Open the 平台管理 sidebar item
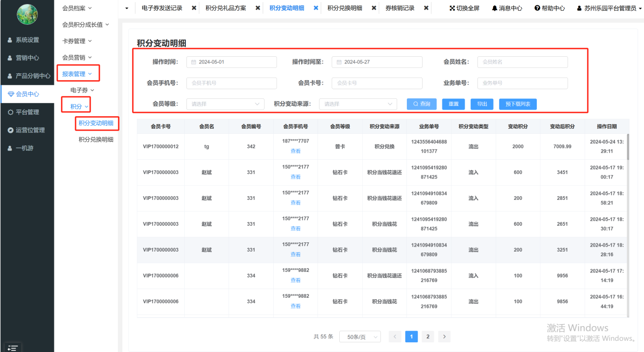 click(27, 112)
